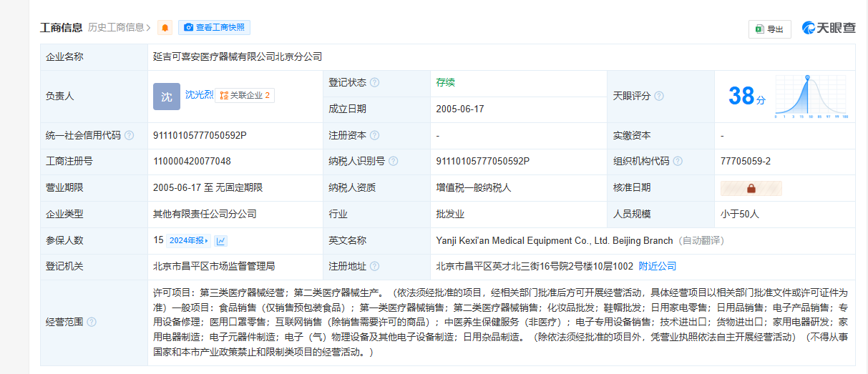Click the insured-count trend chart icon
868x374 pixels.
(221, 241)
